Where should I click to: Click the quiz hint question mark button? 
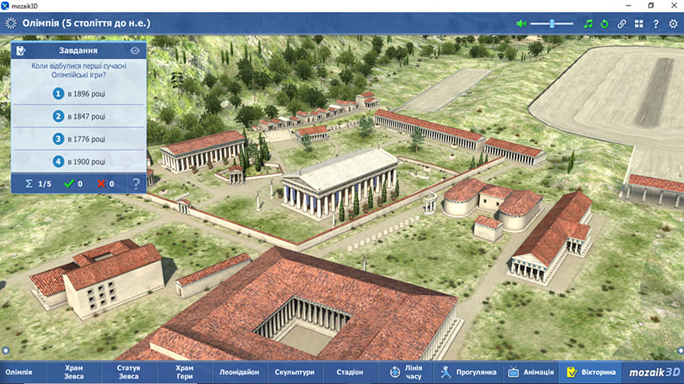pyautogui.click(x=136, y=184)
